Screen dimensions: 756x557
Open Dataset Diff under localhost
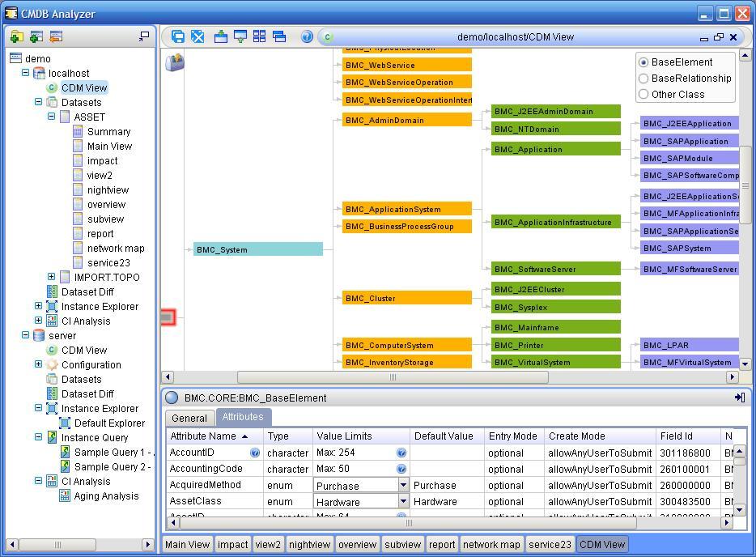87,291
